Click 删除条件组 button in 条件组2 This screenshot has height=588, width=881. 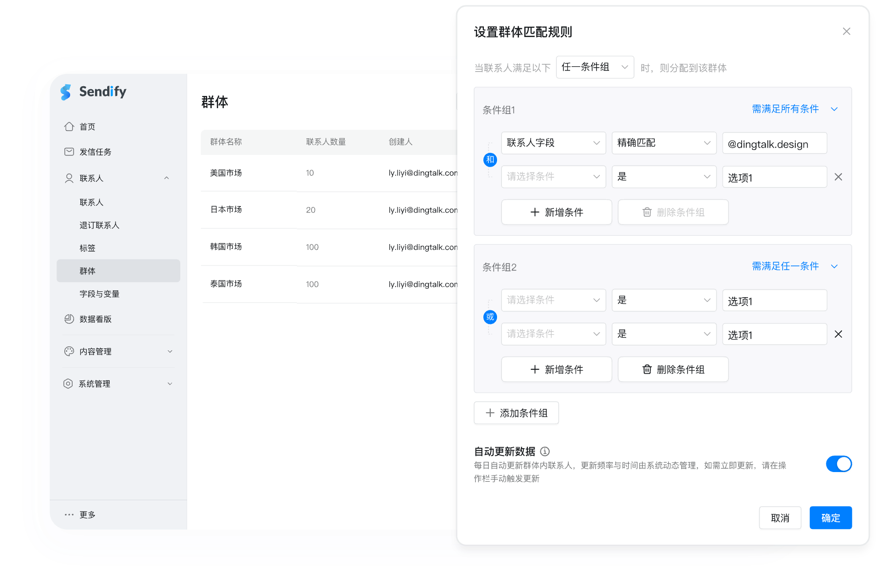673,370
